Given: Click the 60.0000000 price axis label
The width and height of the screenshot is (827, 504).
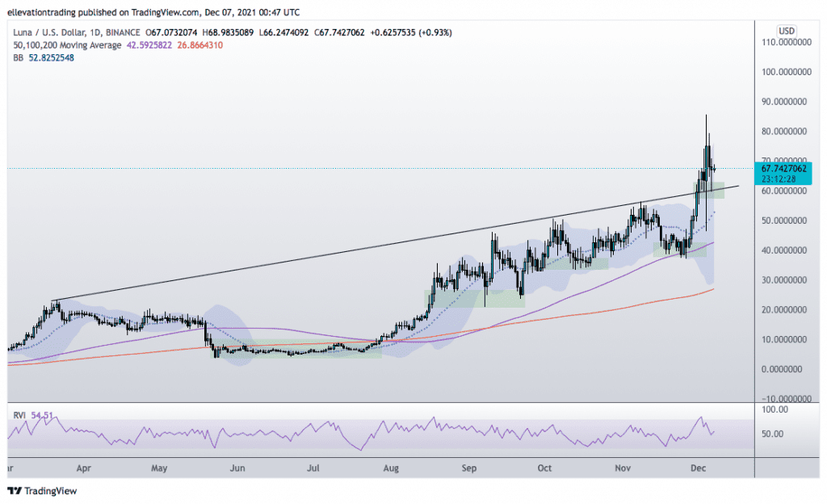Looking at the screenshot, I should 784,191.
